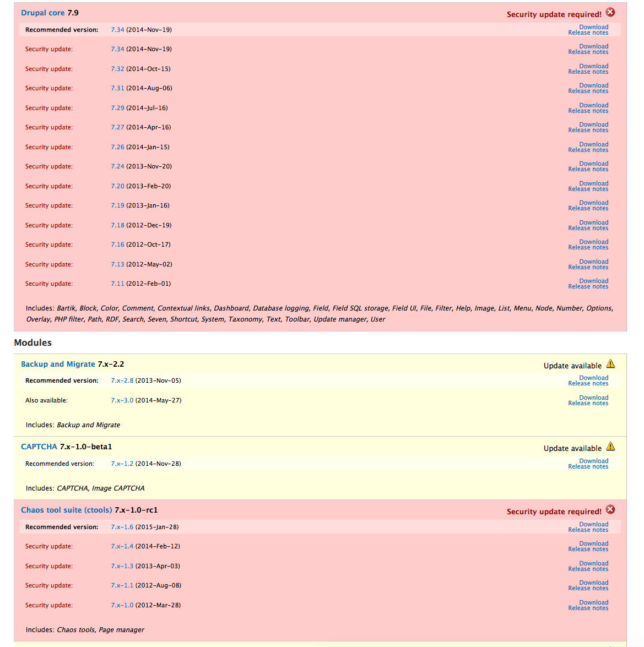Download Drupal core recommended version 7.34
This screenshot has width=644, height=647.
pos(594,27)
